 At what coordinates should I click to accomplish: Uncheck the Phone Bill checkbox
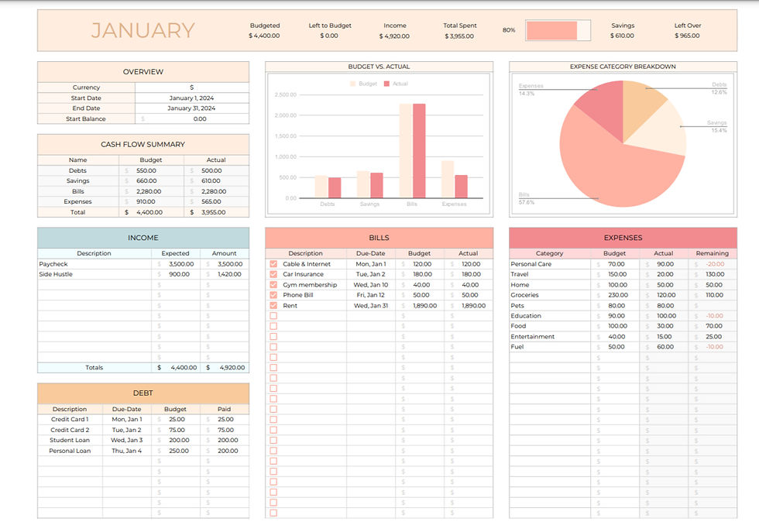pyautogui.click(x=273, y=294)
